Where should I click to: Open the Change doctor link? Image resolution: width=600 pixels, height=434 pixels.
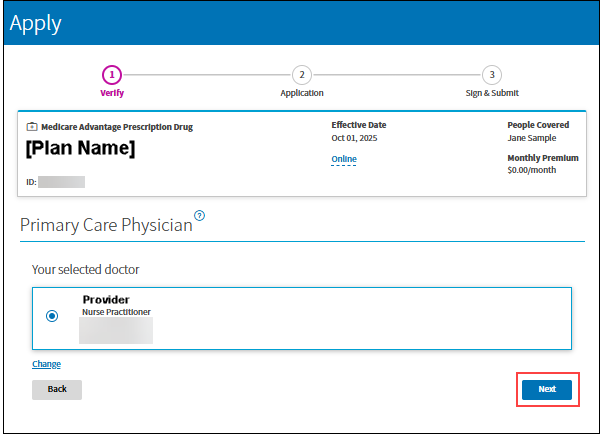(46, 364)
